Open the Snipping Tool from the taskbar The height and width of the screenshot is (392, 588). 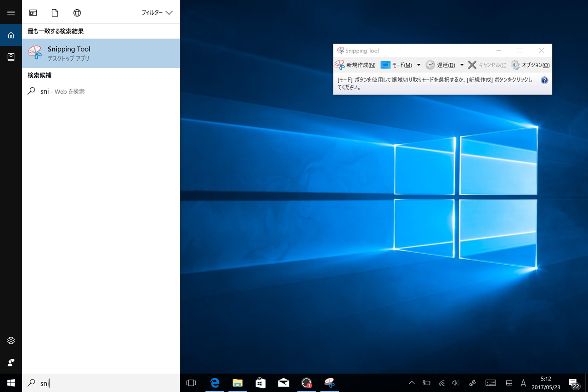coord(329,383)
